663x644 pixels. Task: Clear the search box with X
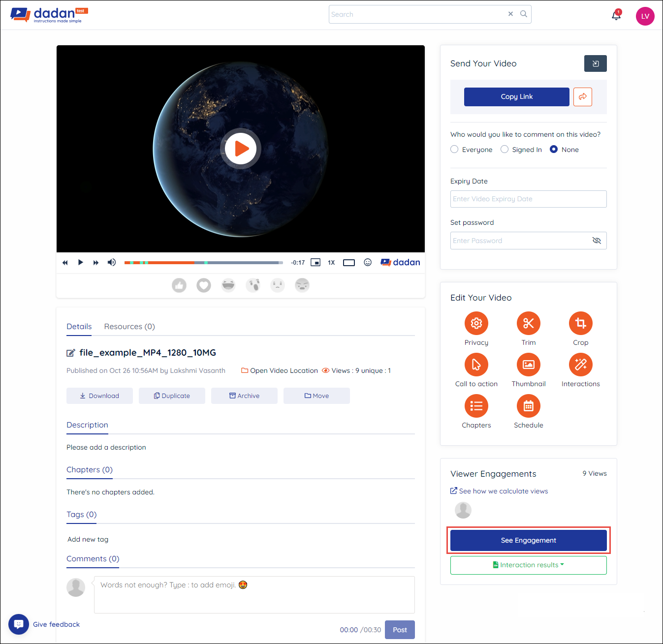pyautogui.click(x=510, y=14)
